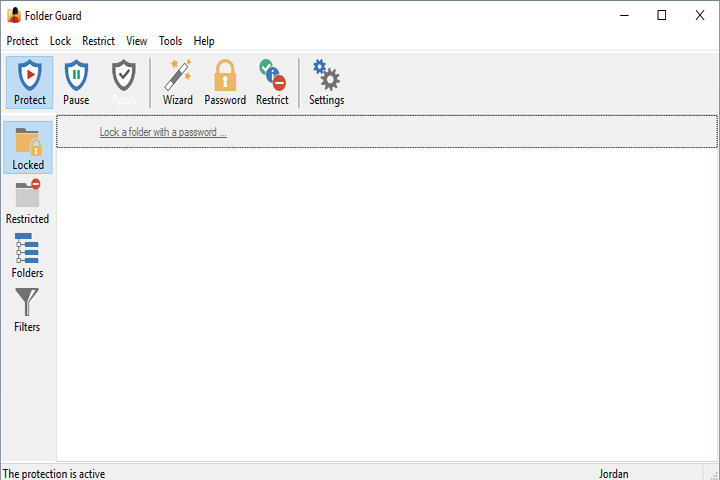Open Settings gears icon in toolbar
The width and height of the screenshot is (720, 480).
click(326, 83)
